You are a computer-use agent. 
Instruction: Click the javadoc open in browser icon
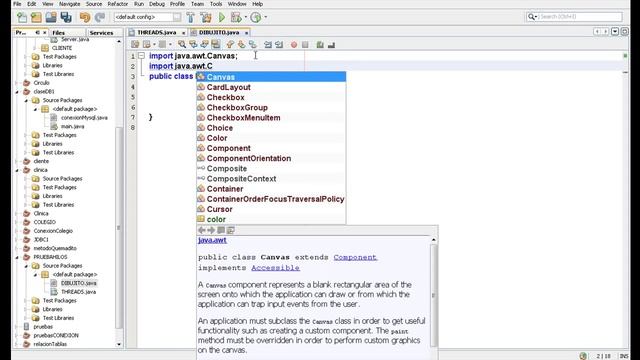click(221, 230)
